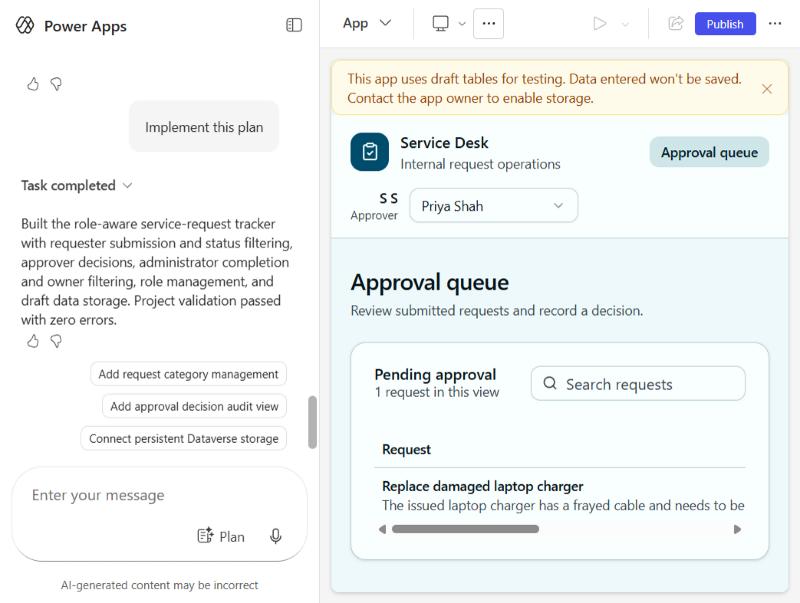Click the '1 request in this view' text
The image size is (800, 603).
pos(437,392)
